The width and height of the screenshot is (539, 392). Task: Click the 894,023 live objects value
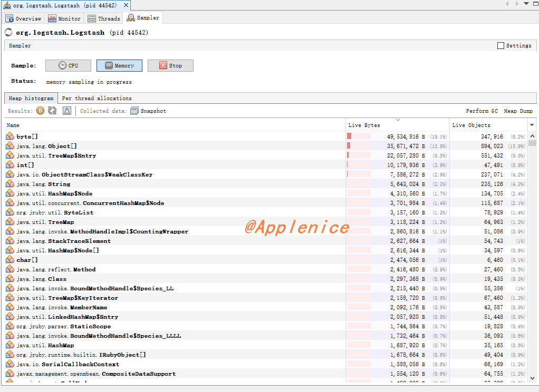coord(492,146)
